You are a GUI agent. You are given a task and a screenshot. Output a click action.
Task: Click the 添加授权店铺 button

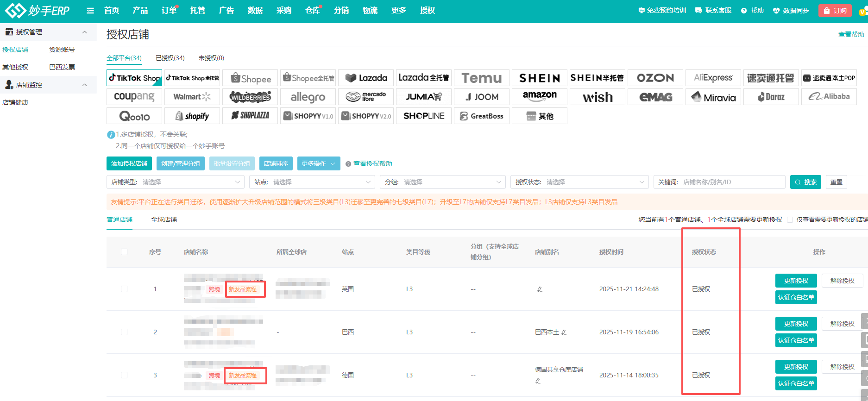[129, 163]
